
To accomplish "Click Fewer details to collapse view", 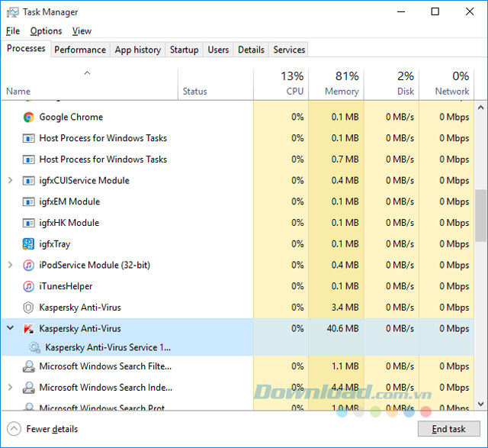I will (43, 429).
